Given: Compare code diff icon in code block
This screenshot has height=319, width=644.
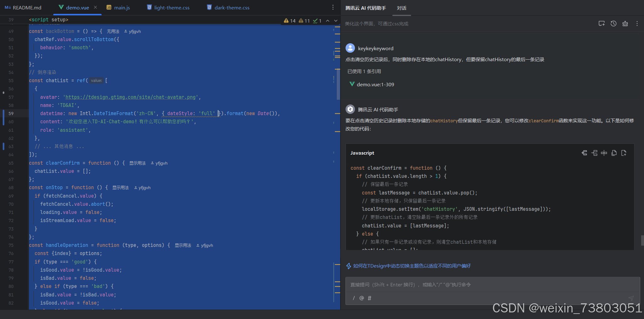Looking at the screenshot, I should [x=604, y=153].
